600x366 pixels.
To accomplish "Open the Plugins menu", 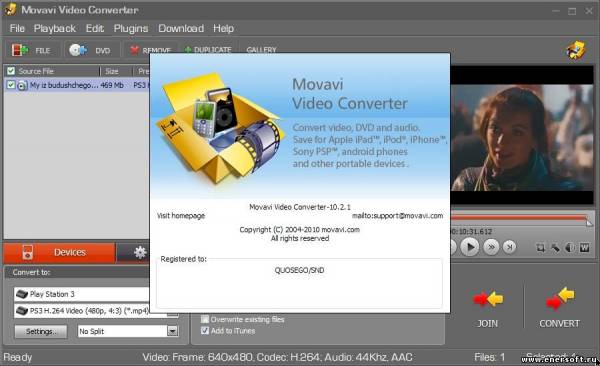I will [x=131, y=28].
